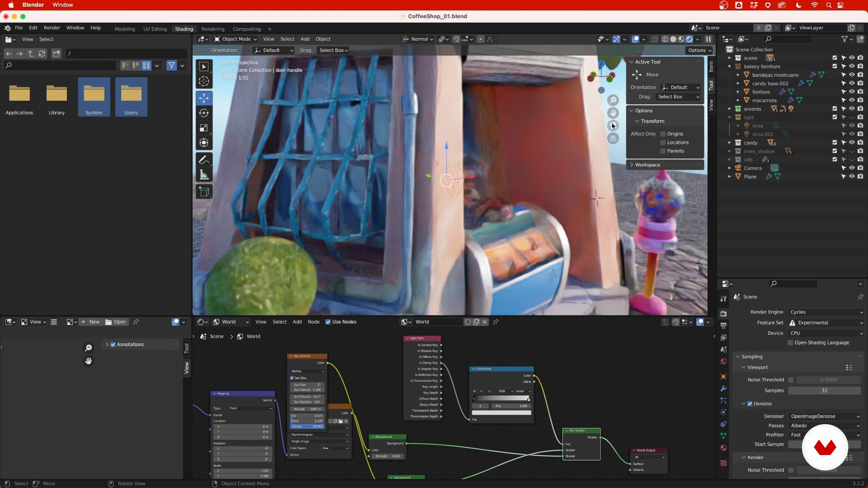Viewport: 868px width, 488px height.
Task: Enable Affect Only Origins checkbox
Action: 663,134
